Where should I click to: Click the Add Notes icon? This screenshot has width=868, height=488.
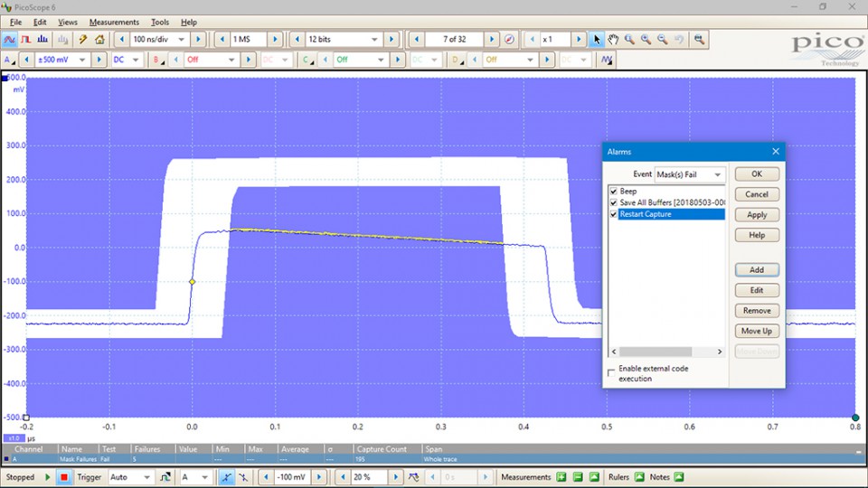679,477
